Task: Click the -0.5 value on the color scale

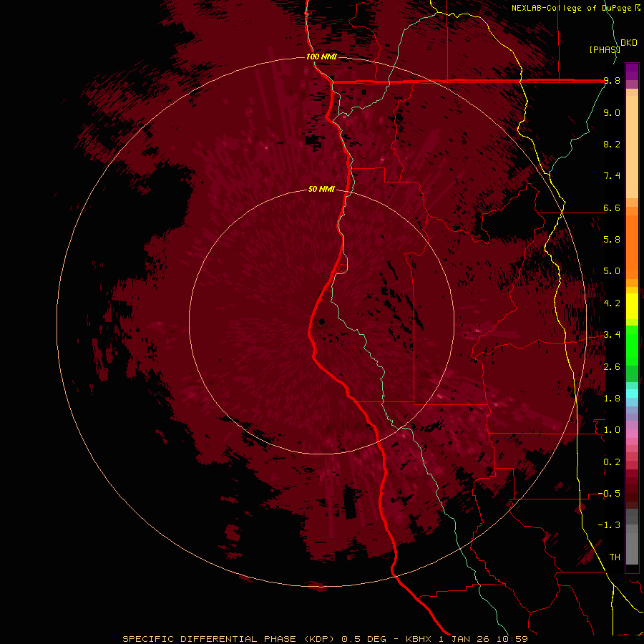Action: [x=609, y=494]
